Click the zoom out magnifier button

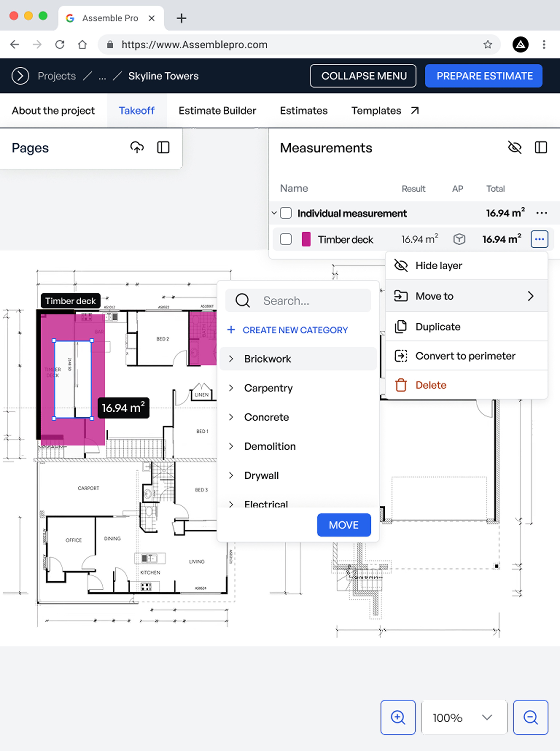click(530, 717)
